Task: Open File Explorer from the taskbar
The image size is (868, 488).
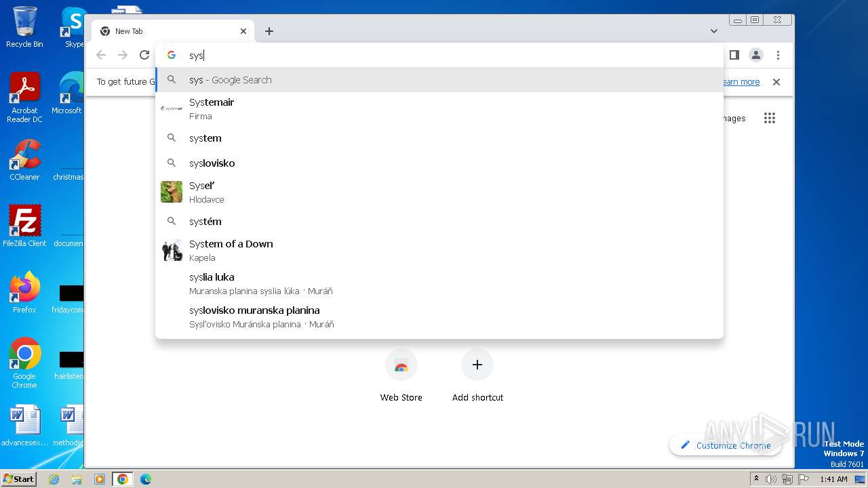Action: tap(77, 479)
